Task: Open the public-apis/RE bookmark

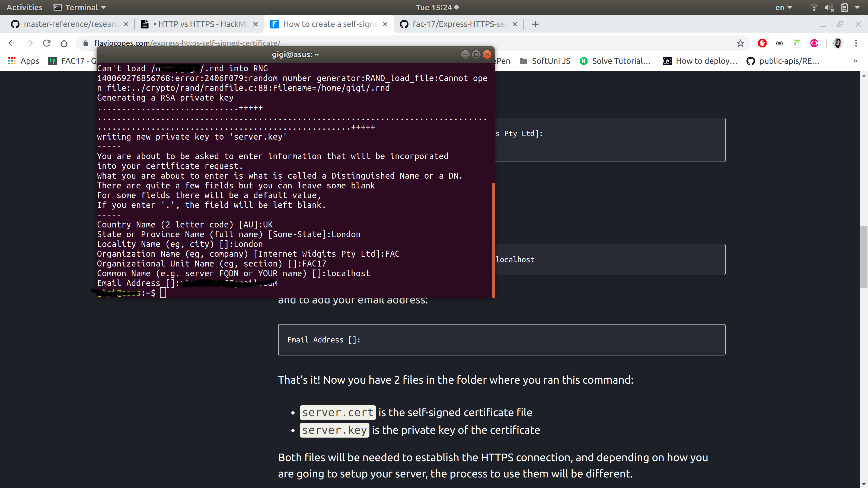Action: (x=783, y=61)
